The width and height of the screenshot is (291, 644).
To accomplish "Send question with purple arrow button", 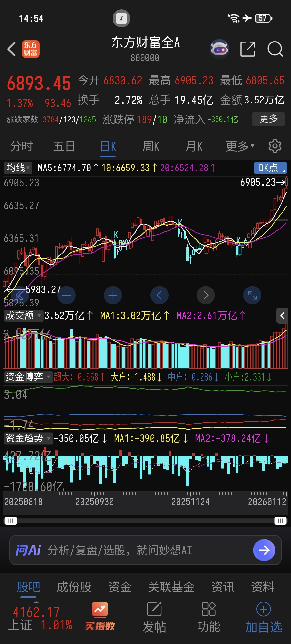I will click(x=264, y=550).
